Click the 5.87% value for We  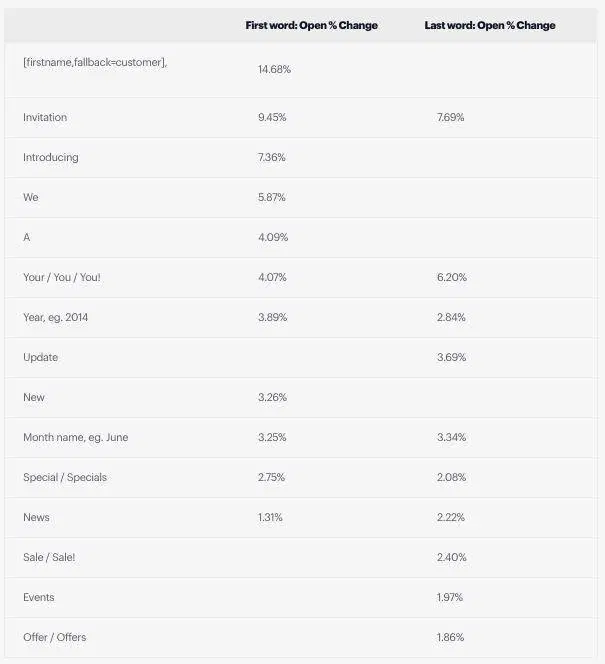(x=272, y=197)
